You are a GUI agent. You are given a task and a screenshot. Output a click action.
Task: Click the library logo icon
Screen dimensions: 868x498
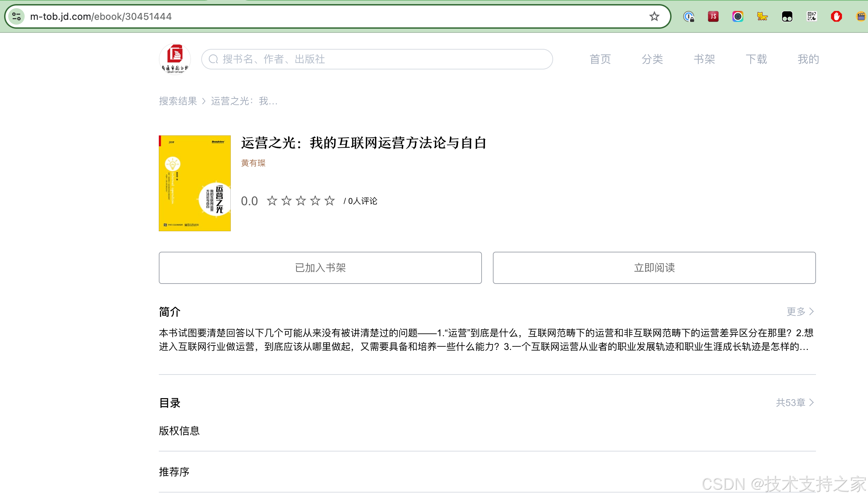point(175,59)
